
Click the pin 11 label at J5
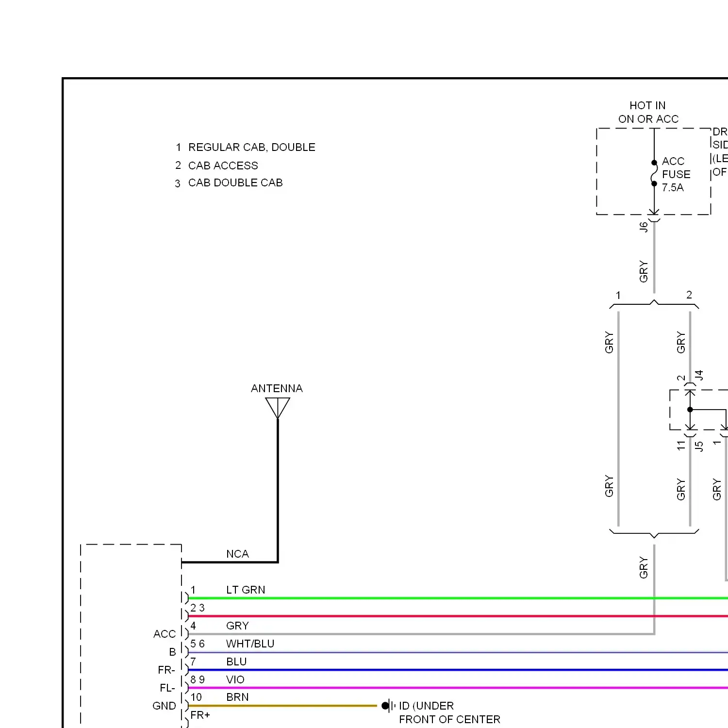point(681,445)
